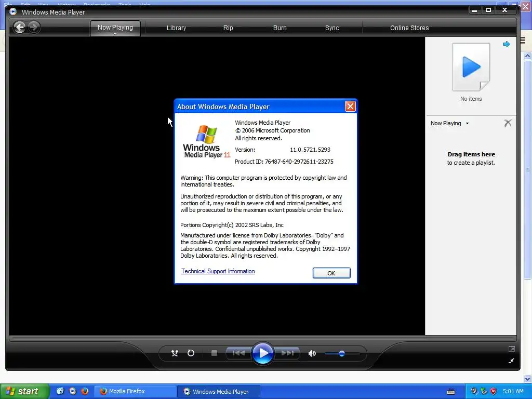The width and height of the screenshot is (532, 399).
Task: Click the Firefox quick launch icon
Action: [x=85, y=391]
